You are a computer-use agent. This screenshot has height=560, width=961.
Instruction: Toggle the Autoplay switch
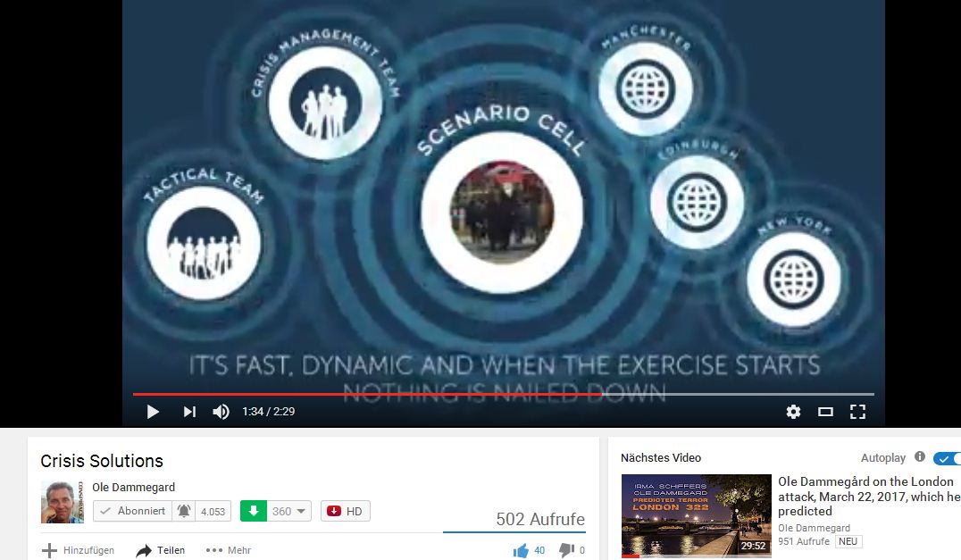[x=946, y=458]
